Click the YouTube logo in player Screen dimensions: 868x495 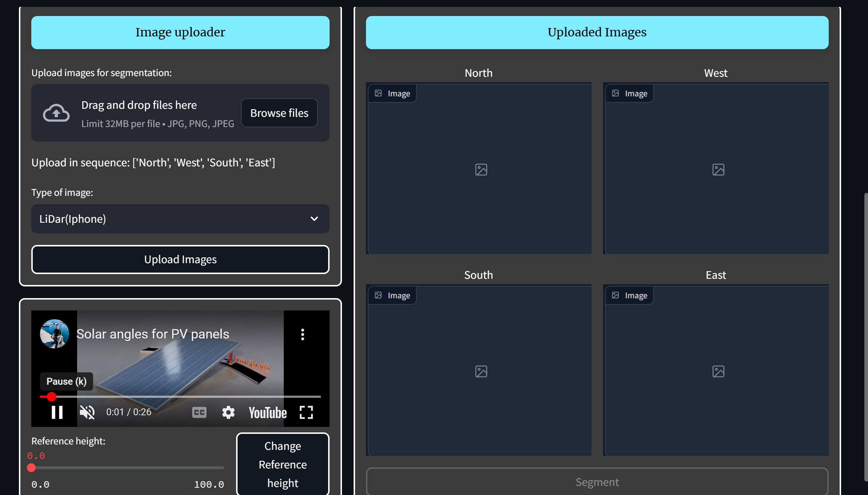268,413
